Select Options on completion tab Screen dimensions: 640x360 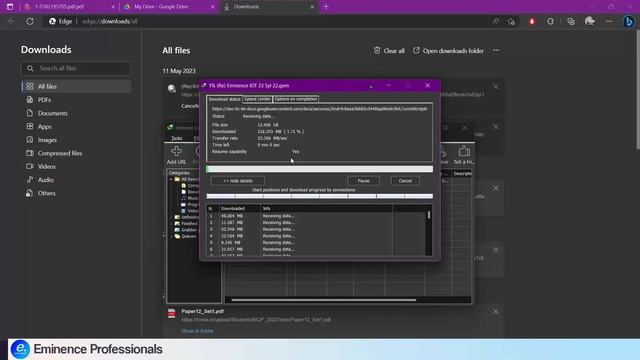click(296, 99)
